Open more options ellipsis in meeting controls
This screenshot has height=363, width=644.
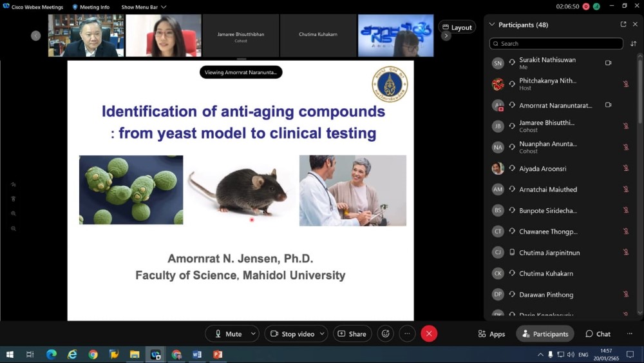[407, 333]
